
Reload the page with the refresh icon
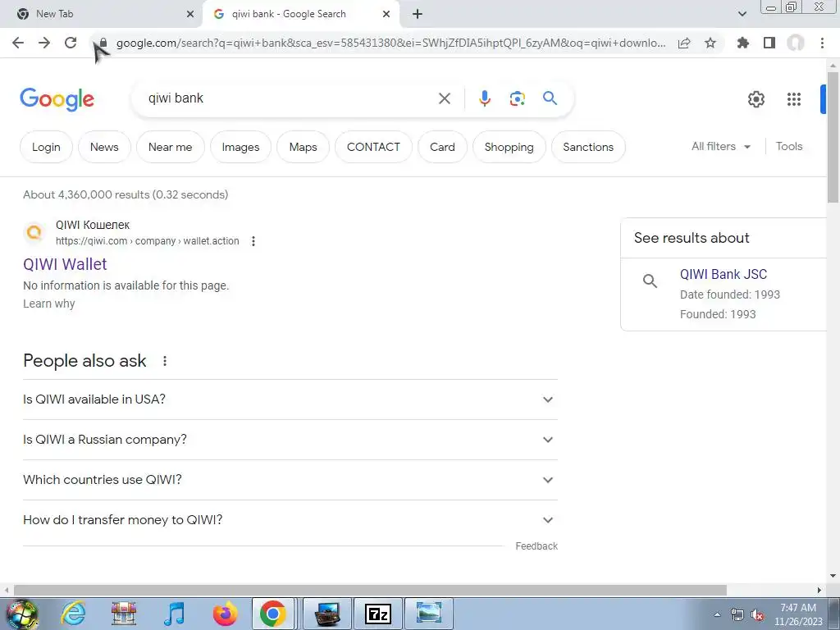click(71, 43)
